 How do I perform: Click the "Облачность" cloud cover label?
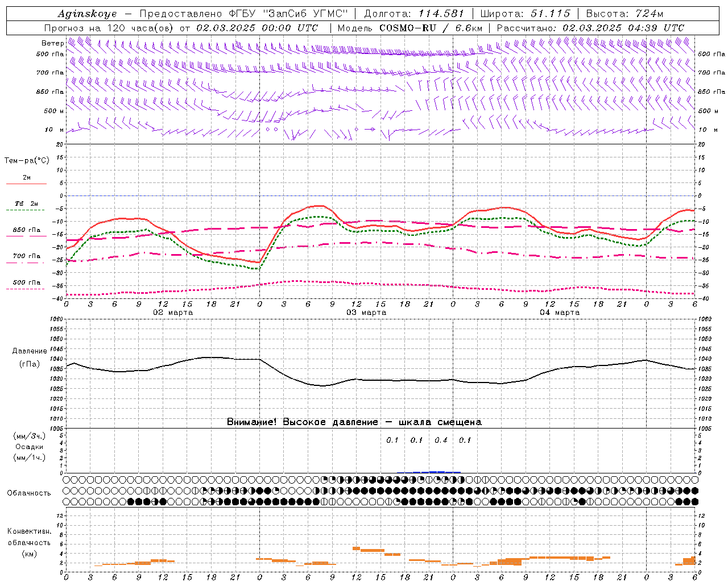pos(29,493)
